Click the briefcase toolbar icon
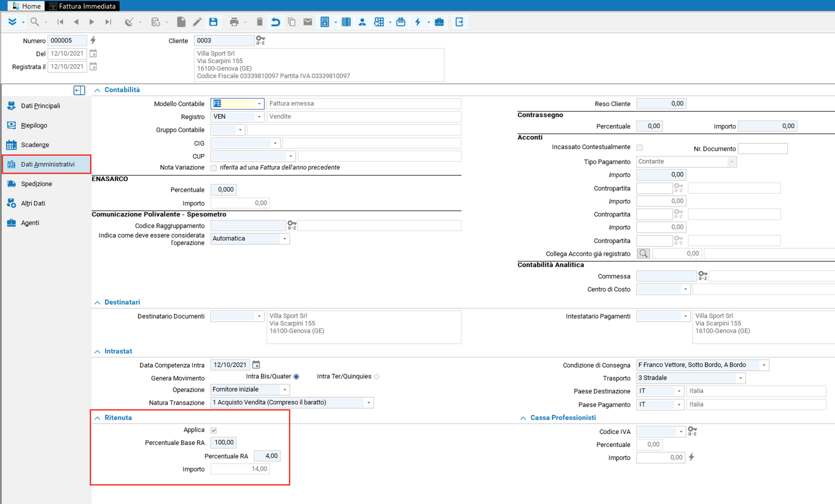Viewport: 835px width, 504px height. point(439,22)
